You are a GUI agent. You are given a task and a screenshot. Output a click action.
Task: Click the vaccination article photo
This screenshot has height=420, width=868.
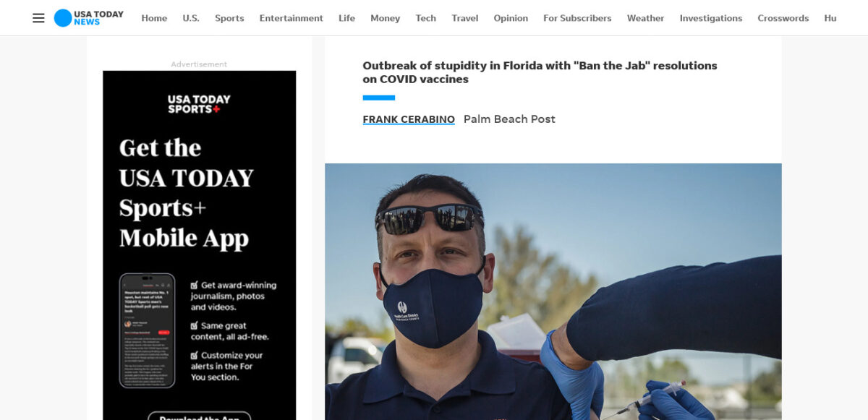coord(553,291)
